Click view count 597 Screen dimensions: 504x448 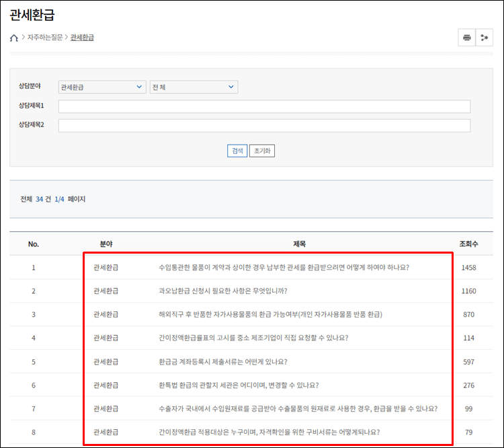pyautogui.click(x=468, y=362)
